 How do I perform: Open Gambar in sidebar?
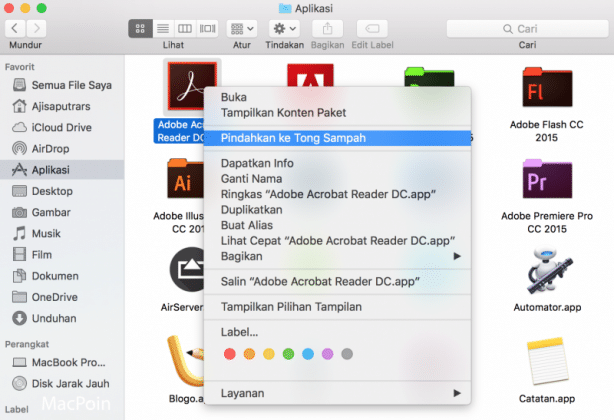[x=62, y=212]
